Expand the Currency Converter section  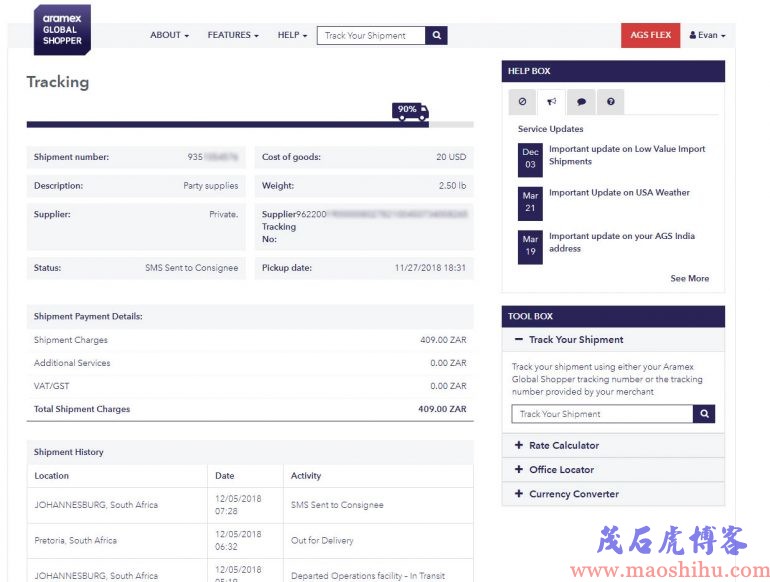[x=613, y=494]
